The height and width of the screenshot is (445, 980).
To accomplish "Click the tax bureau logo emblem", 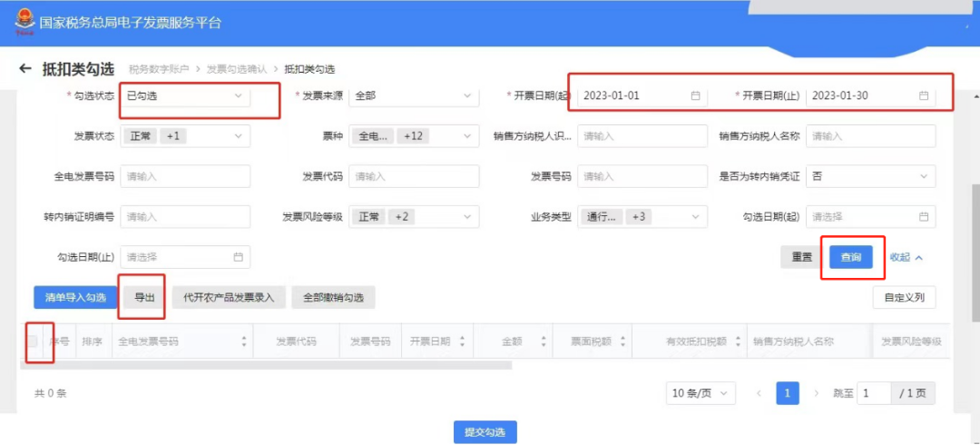I will tap(24, 23).
